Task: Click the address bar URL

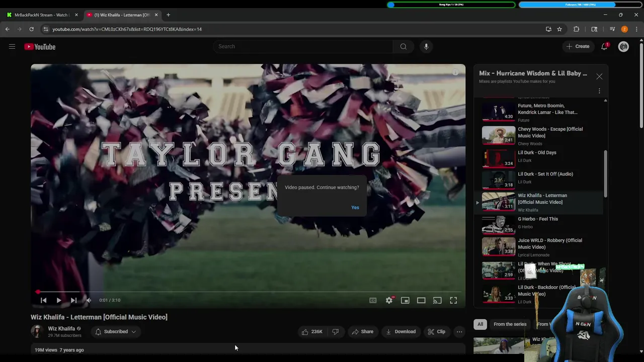Action: pos(127,29)
